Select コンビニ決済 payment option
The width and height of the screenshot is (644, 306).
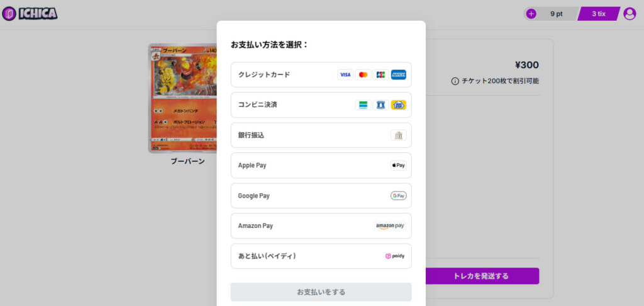pyautogui.click(x=283, y=105)
